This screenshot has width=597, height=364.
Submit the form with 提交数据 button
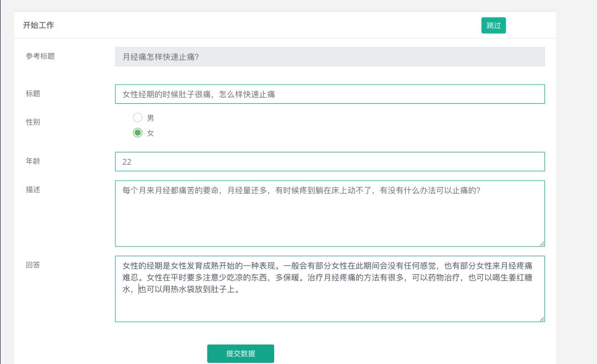[x=240, y=354]
